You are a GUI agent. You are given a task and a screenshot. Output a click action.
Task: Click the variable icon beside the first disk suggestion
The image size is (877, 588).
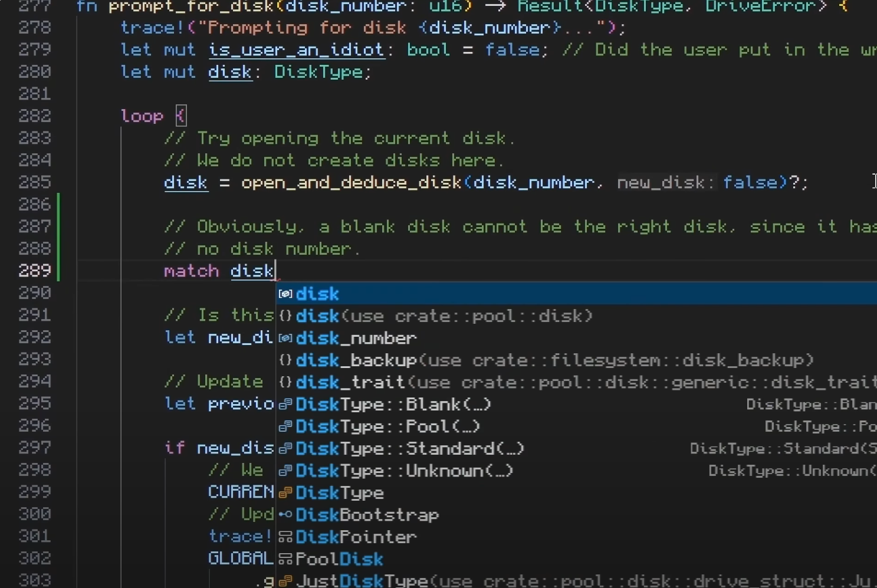tap(285, 294)
